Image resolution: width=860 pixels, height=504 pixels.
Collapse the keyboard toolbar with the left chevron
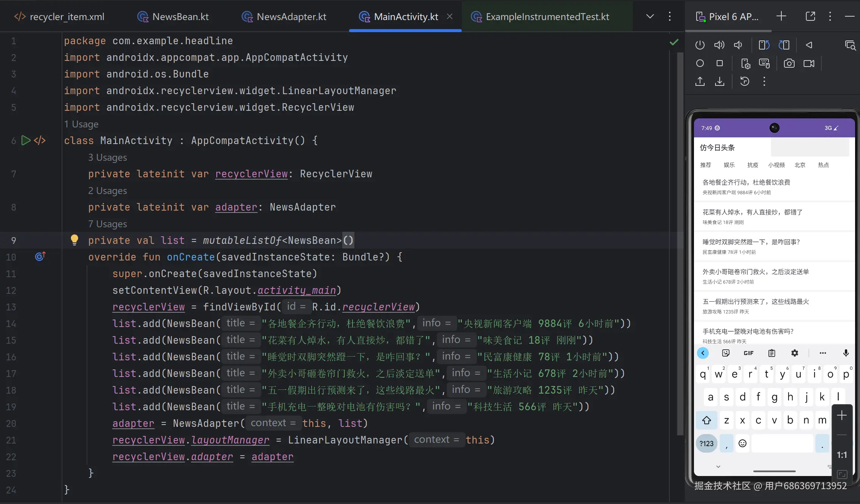coord(703,353)
